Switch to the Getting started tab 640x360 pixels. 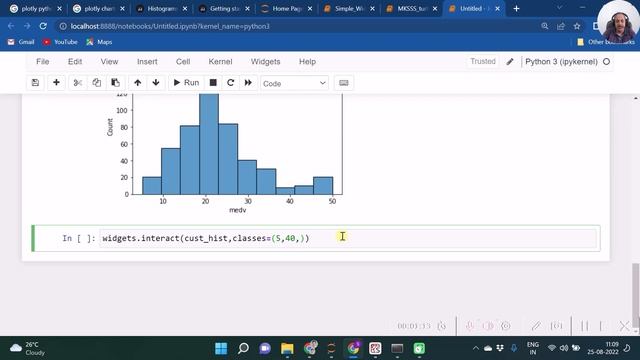224,9
